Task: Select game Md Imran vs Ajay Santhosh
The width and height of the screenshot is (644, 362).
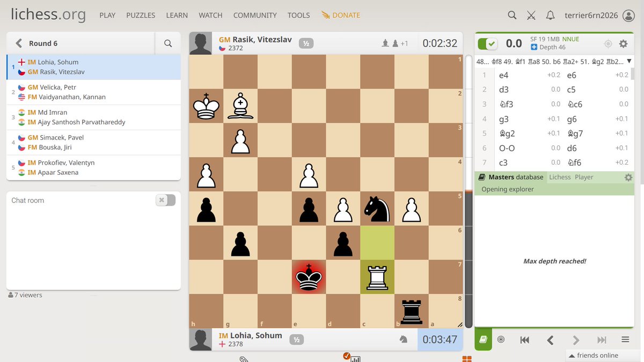Action: (x=94, y=117)
